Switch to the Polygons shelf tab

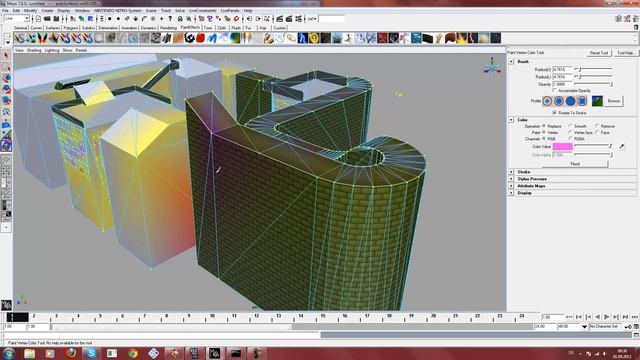click(x=71, y=28)
